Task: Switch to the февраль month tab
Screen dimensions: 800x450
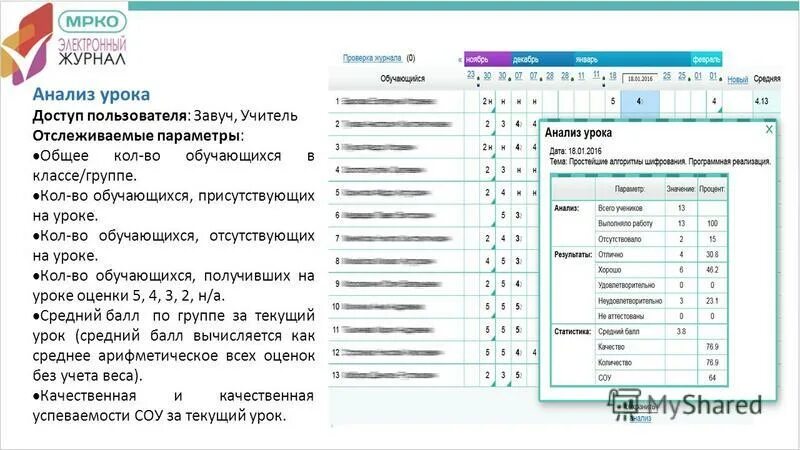Action: point(706,59)
